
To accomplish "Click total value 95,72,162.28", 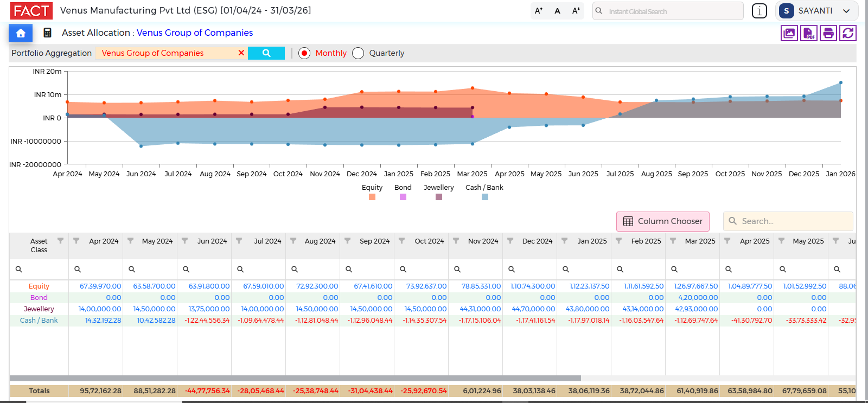I will point(100,391).
